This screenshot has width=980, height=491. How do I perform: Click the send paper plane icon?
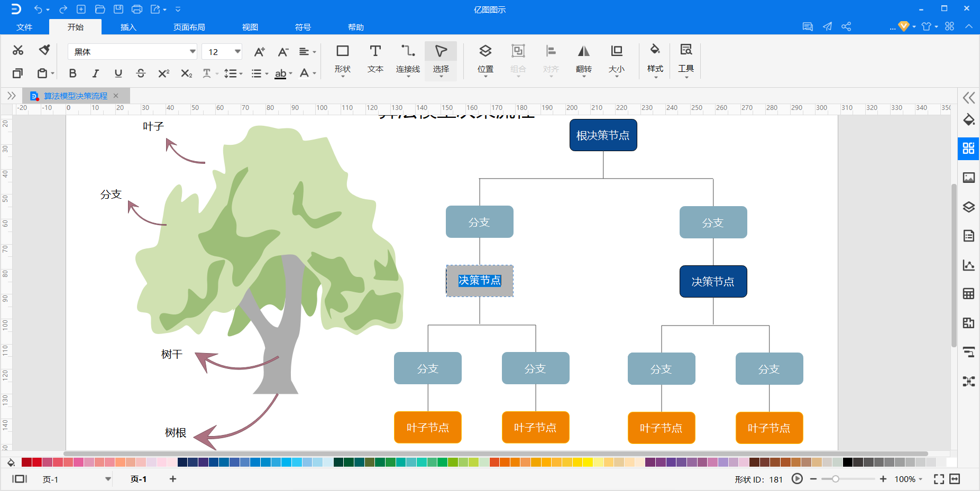coord(827,26)
